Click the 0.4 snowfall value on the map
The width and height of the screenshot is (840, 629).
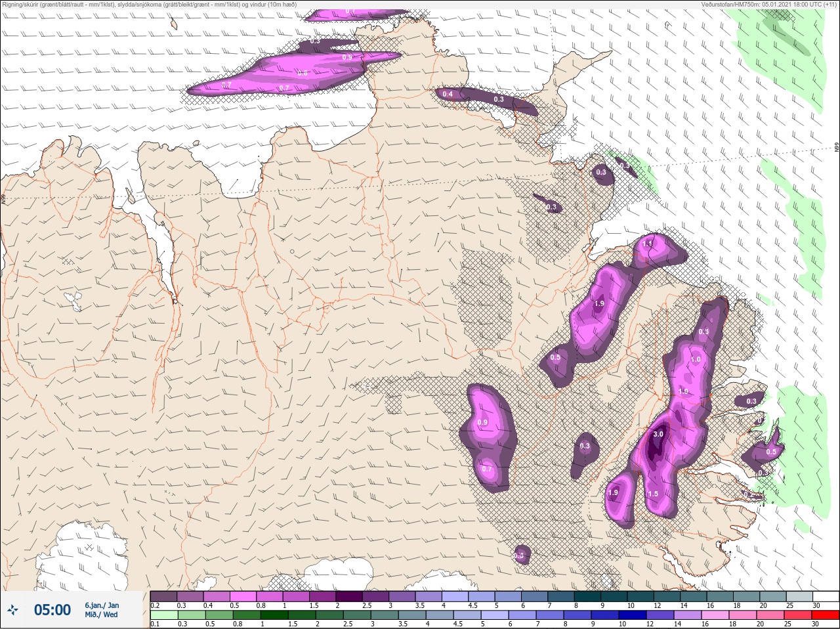pos(448,95)
